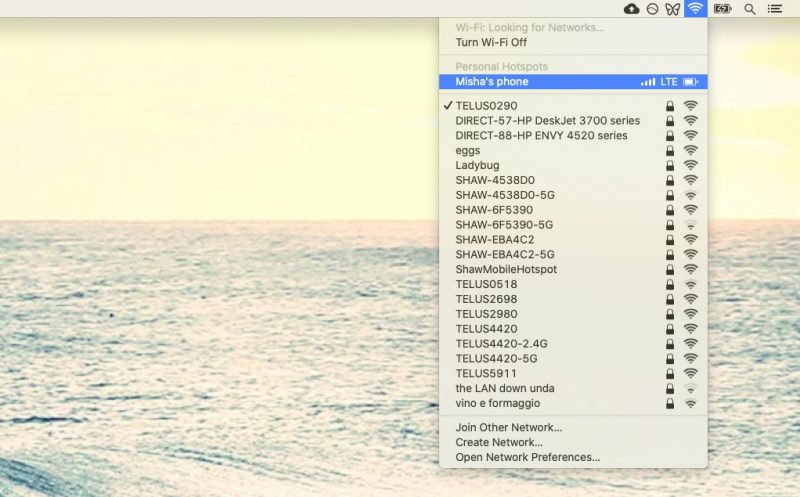Screen dimensions: 800x497
Task: Click the signal icon beside TELUS0518
Action: click(690, 284)
